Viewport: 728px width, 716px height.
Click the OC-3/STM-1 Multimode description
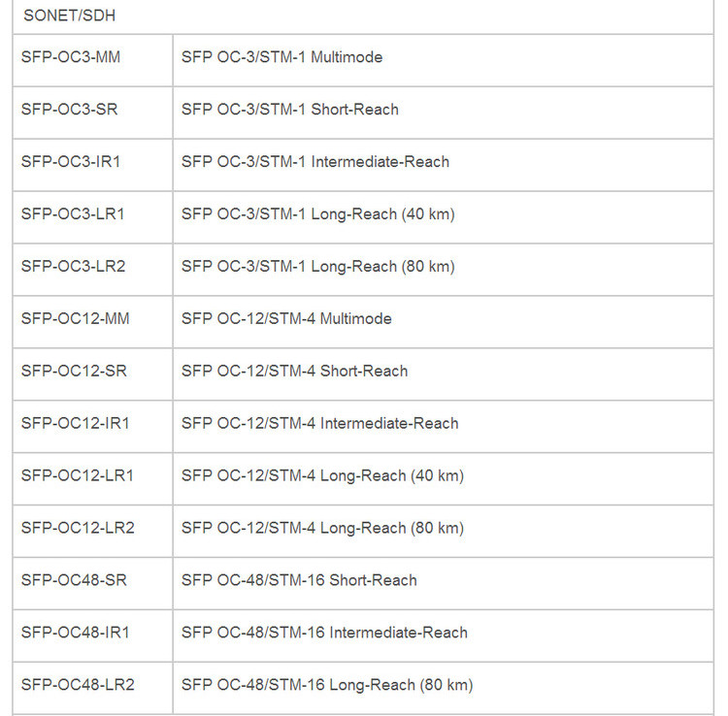click(281, 57)
